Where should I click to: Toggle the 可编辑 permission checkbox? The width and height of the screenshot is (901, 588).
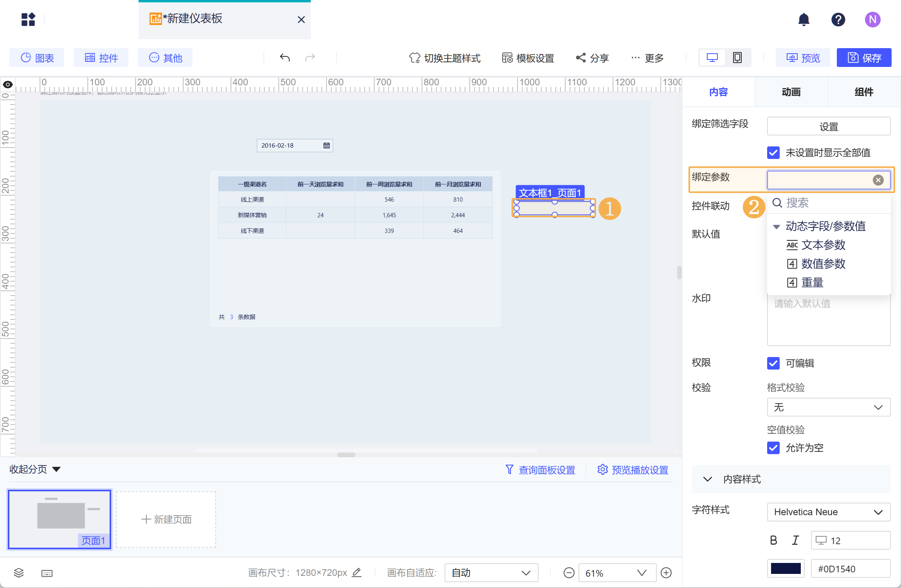coord(773,363)
